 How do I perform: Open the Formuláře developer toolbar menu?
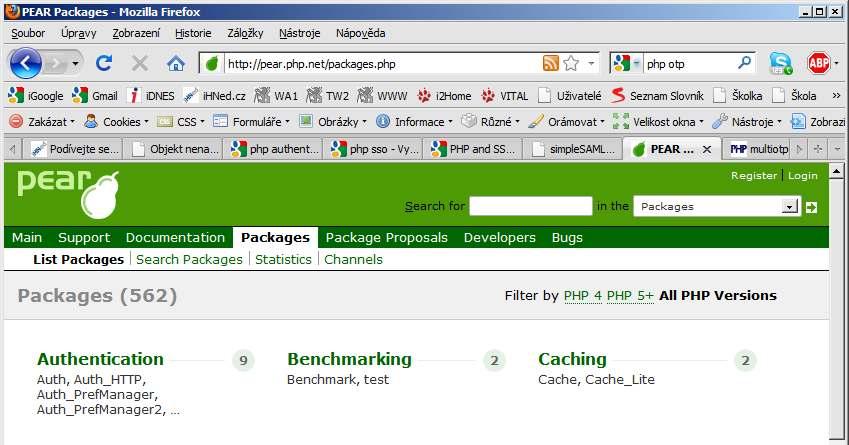252,122
